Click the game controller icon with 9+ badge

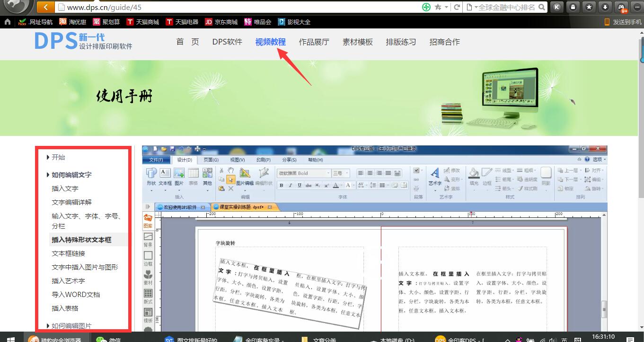pyautogui.click(x=622, y=7)
